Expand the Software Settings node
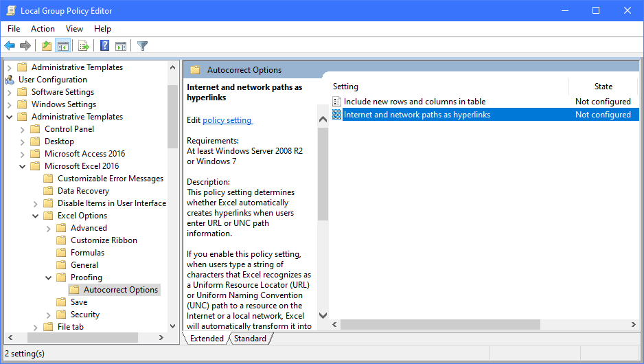This screenshot has width=644, height=364. point(10,93)
